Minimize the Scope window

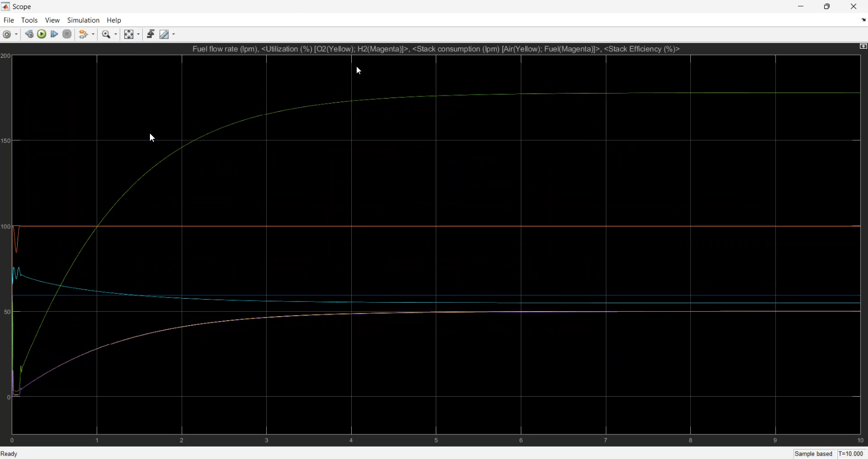coord(801,7)
